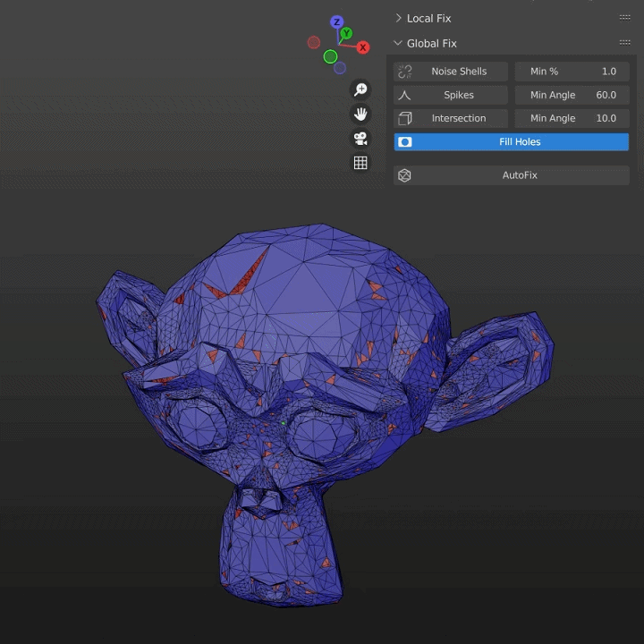Click the blue Z axis gizmo
Viewport: 644px width, 644px height.
coord(337,21)
